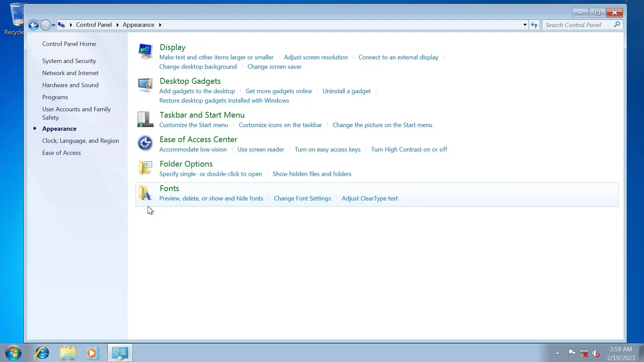Go to Hardware and Sound category
The width and height of the screenshot is (644, 362).
coord(70,85)
